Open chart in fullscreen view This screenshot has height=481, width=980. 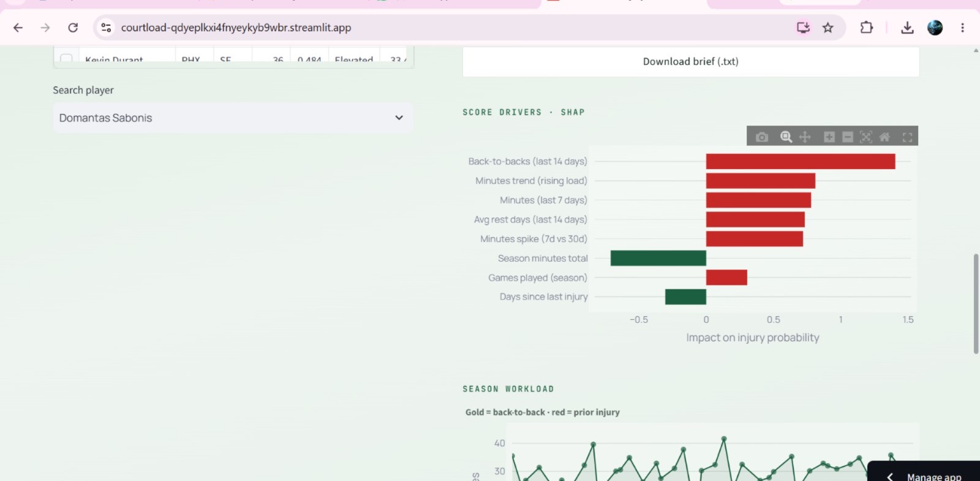pyautogui.click(x=908, y=137)
